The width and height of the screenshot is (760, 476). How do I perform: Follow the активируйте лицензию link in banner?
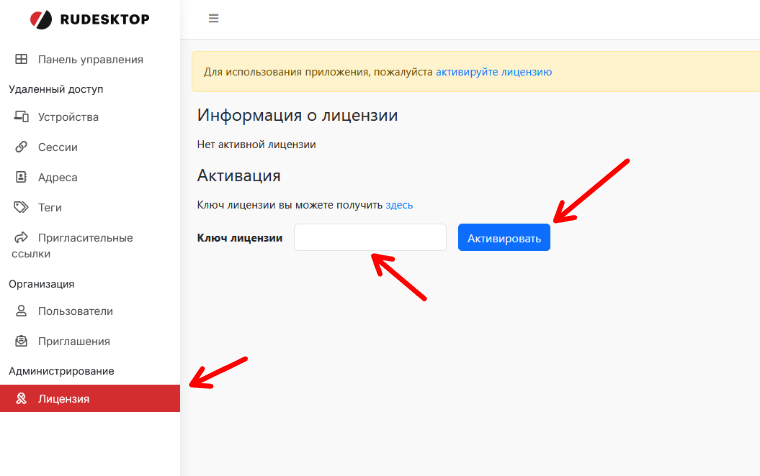(x=493, y=72)
